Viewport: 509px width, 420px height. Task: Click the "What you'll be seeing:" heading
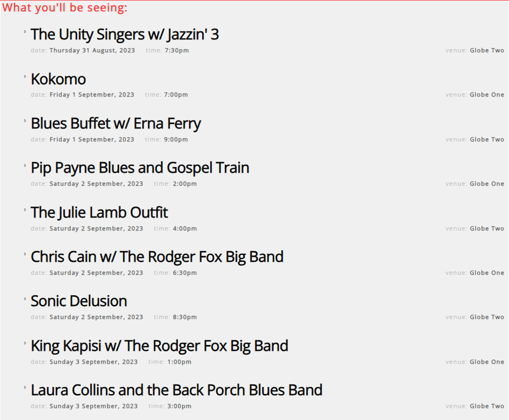coord(65,8)
